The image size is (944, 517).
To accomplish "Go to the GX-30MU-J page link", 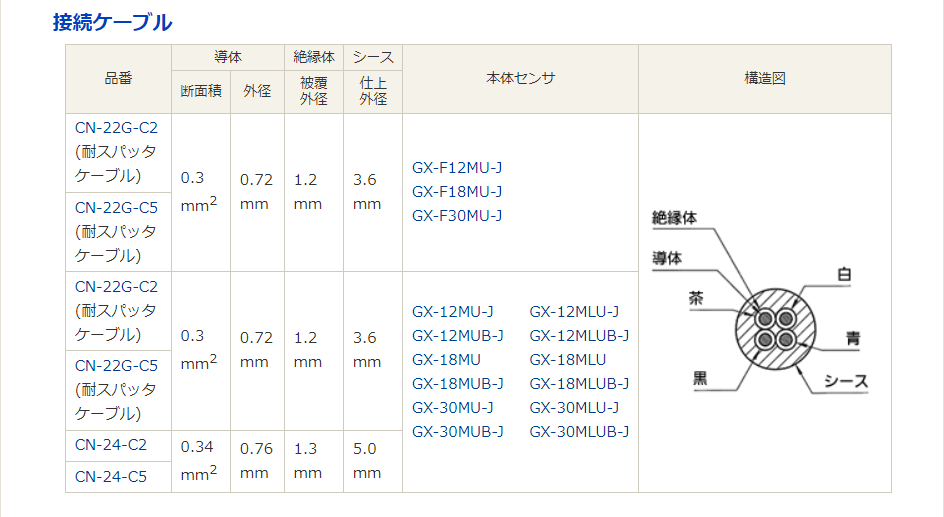I will pyautogui.click(x=453, y=408).
